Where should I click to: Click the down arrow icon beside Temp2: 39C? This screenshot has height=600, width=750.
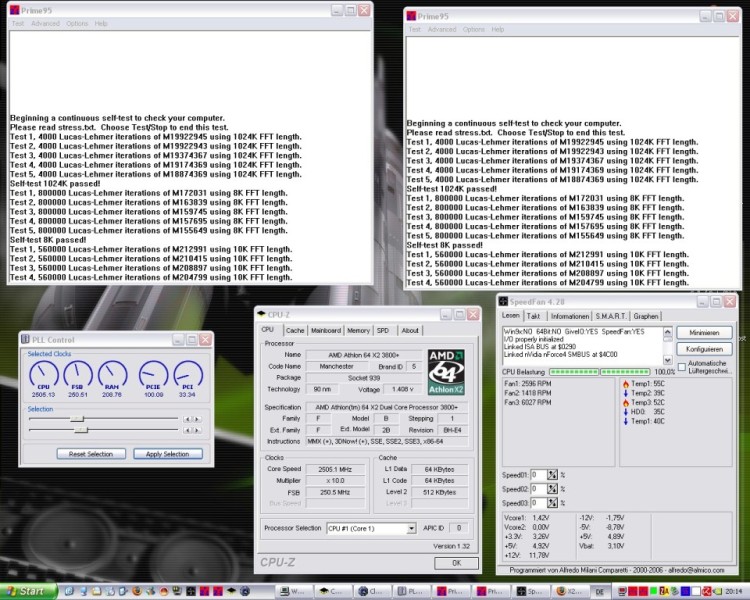tap(626, 393)
